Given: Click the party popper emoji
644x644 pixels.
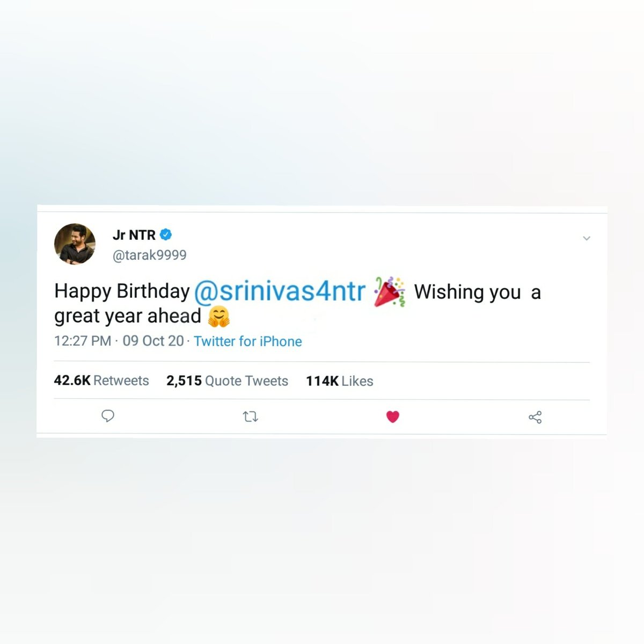Looking at the screenshot, I should (390, 291).
